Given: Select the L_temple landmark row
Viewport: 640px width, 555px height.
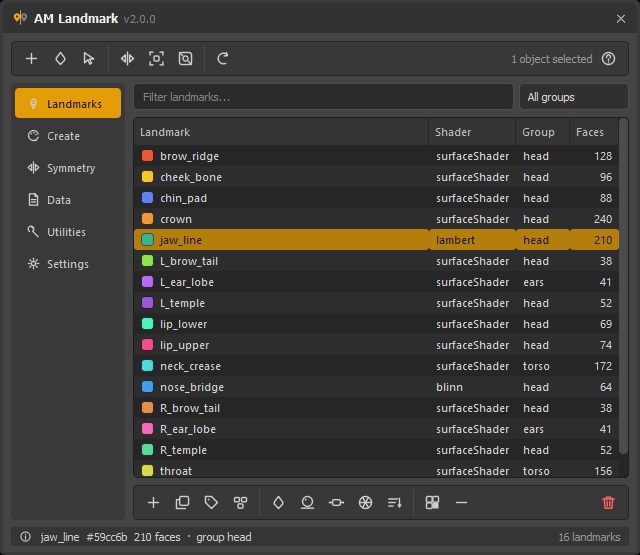Looking at the screenshot, I should [x=376, y=303].
